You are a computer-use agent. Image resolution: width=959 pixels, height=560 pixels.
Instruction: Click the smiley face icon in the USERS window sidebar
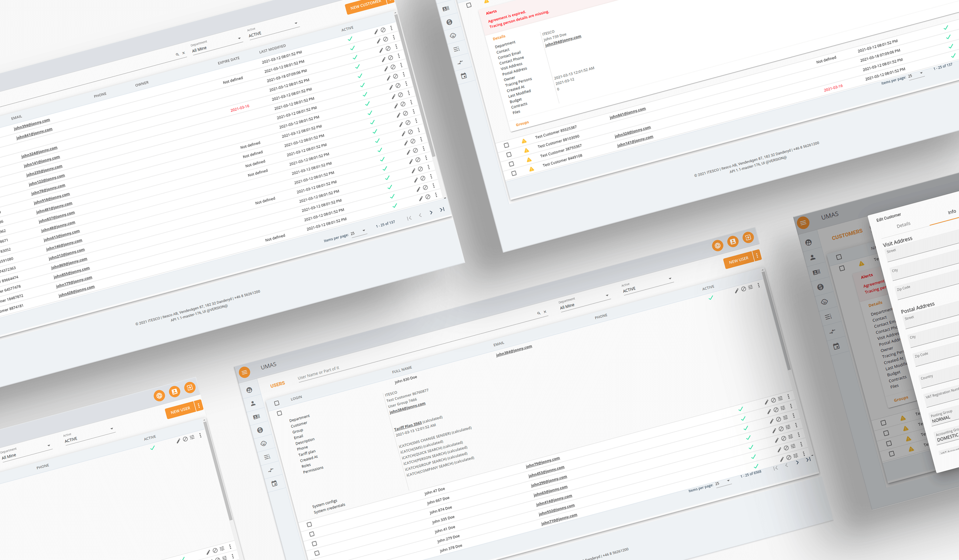tap(263, 443)
